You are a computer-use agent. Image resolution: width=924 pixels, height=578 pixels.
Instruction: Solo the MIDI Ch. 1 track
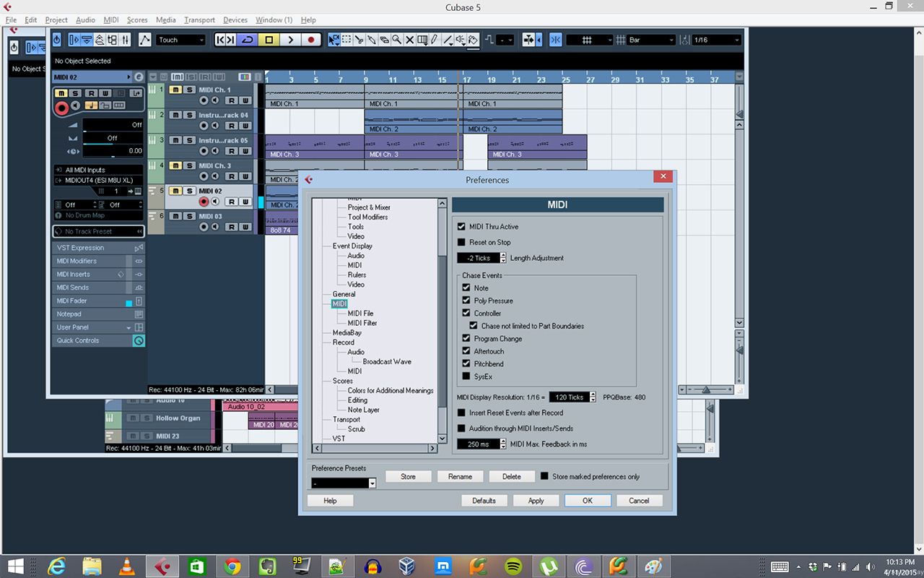click(x=188, y=90)
